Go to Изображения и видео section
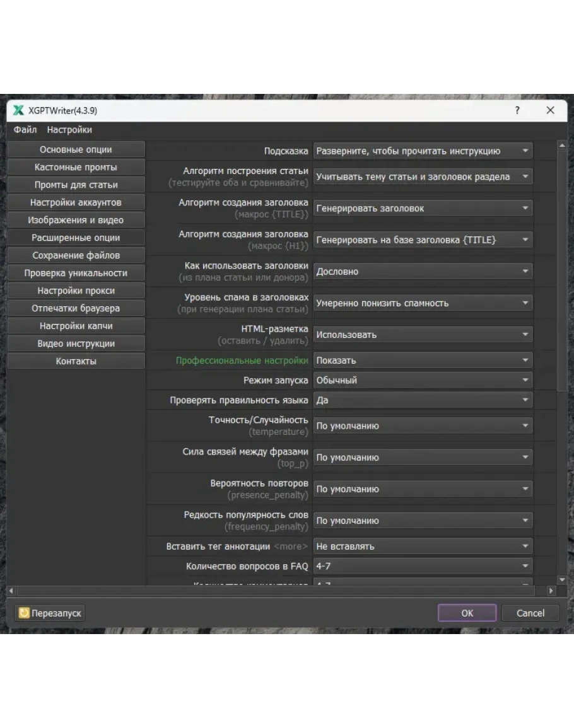 pyautogui.click(x=76, y=220)
